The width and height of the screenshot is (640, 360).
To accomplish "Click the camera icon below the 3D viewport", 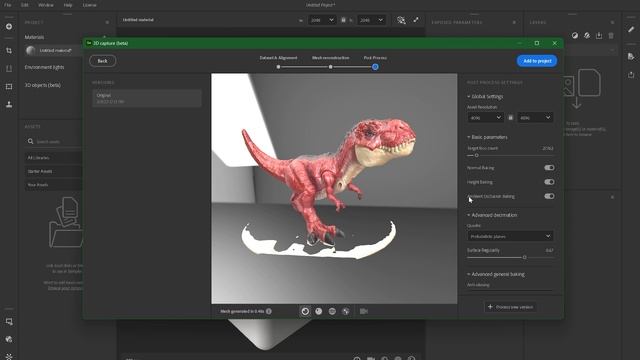I will pyautogui.click(x=364, y=311).
